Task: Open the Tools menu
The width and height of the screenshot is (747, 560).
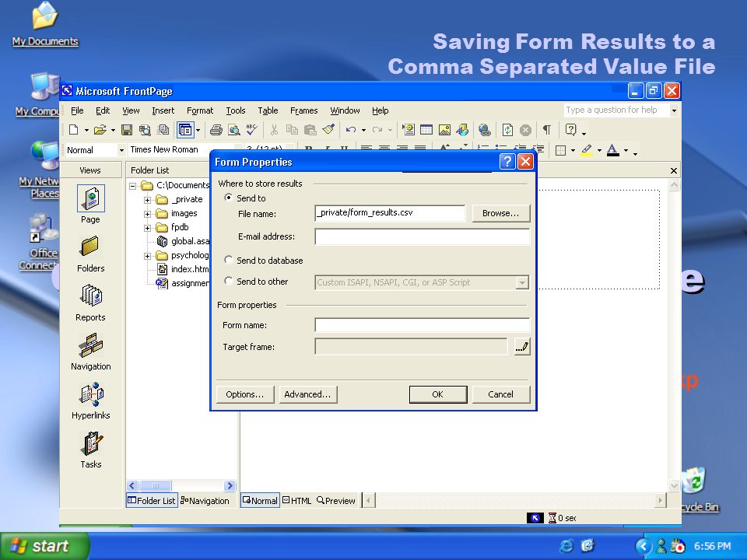Action: click(x=235, y=110)
